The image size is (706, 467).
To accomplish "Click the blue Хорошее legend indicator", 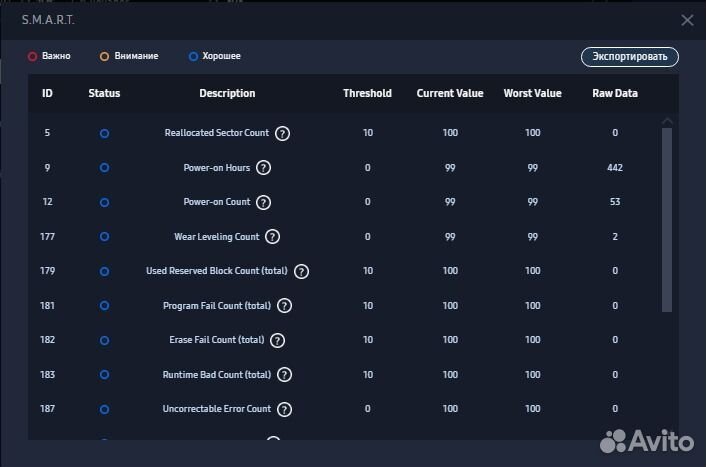I will 193,56.
